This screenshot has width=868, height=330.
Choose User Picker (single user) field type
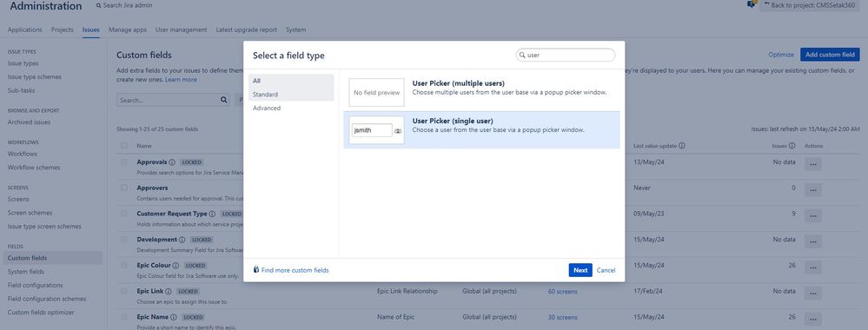[x=481, y=130]
